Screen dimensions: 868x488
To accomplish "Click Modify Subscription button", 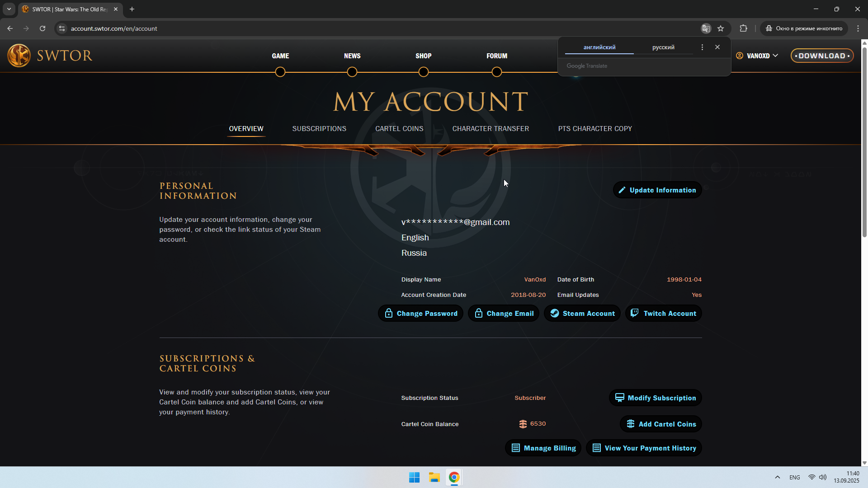I will click(x=656, y=398).
